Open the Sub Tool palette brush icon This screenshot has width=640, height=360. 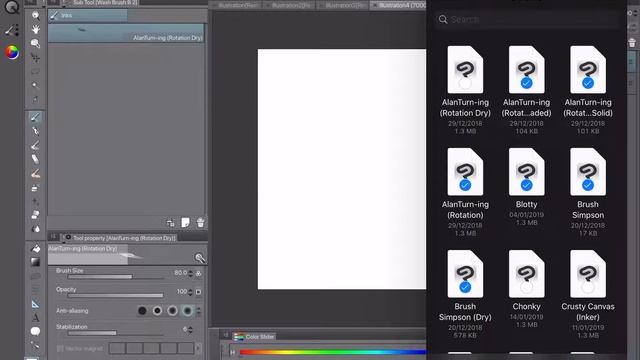tap(11, 30)
